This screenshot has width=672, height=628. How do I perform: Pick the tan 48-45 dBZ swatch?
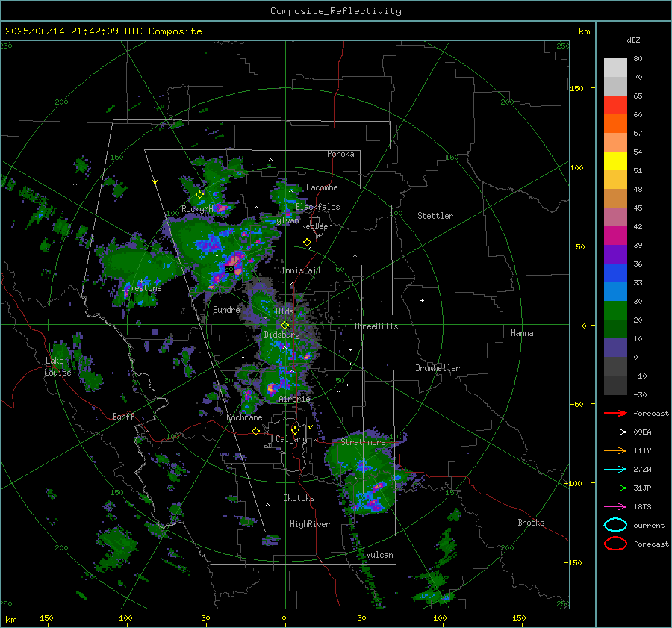(615, 198)
